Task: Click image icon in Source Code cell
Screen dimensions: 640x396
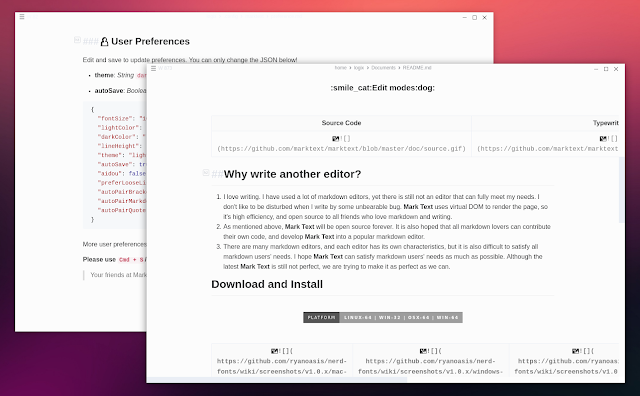Action: 336,139
